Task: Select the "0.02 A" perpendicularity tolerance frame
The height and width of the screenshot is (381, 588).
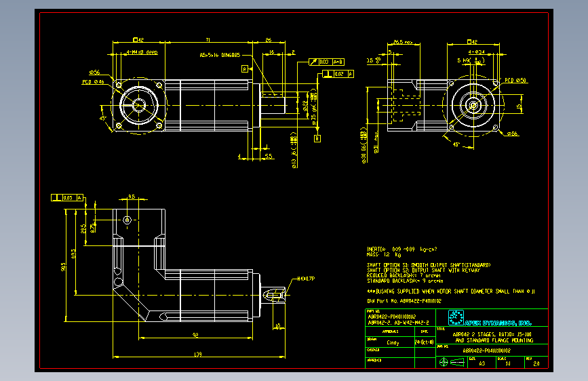Action: [x=338, y=74]
